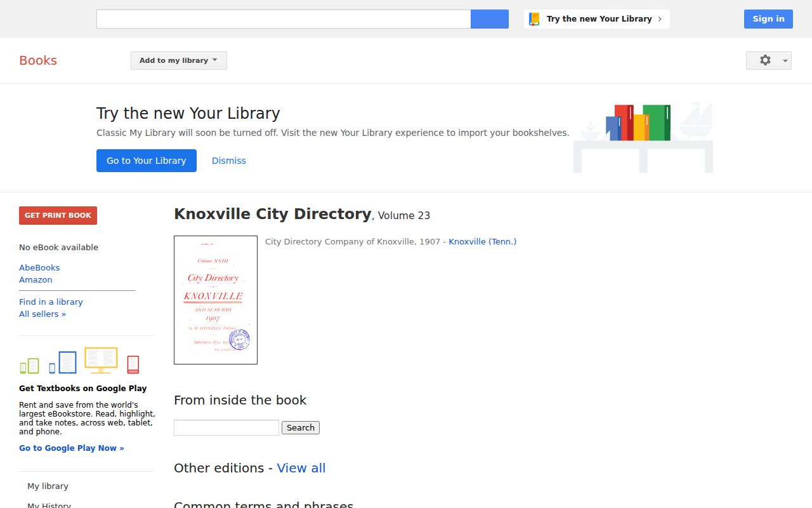Click Find in a library link

tap(51, 302)
